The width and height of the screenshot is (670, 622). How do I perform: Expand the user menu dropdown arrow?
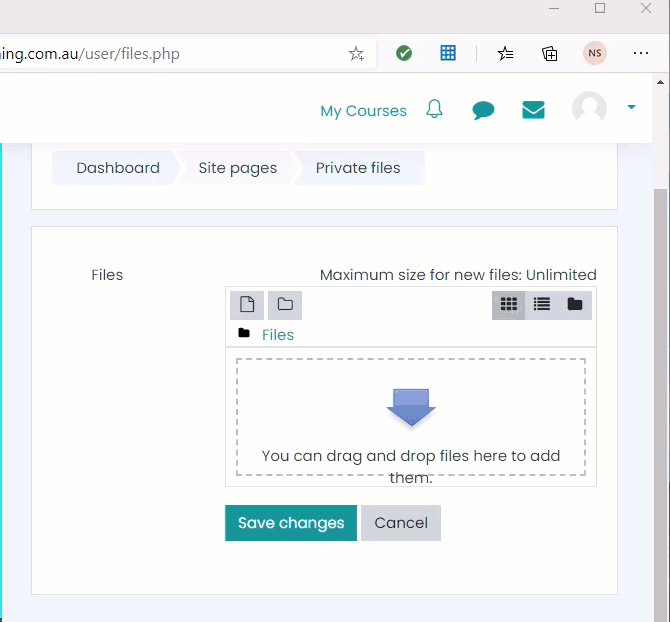pos(631,107)
